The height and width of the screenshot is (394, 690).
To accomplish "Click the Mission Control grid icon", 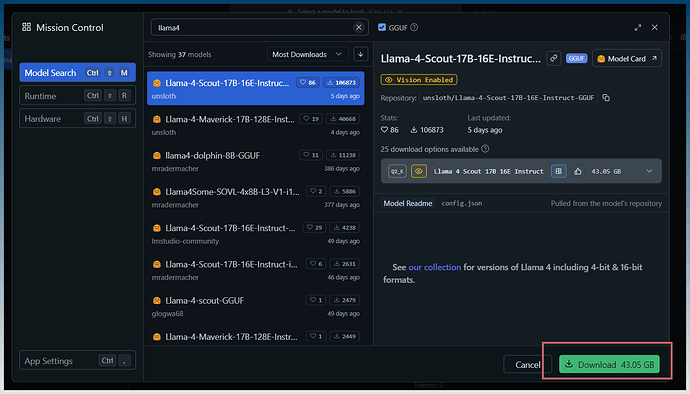I will click(x=26, y=27).
